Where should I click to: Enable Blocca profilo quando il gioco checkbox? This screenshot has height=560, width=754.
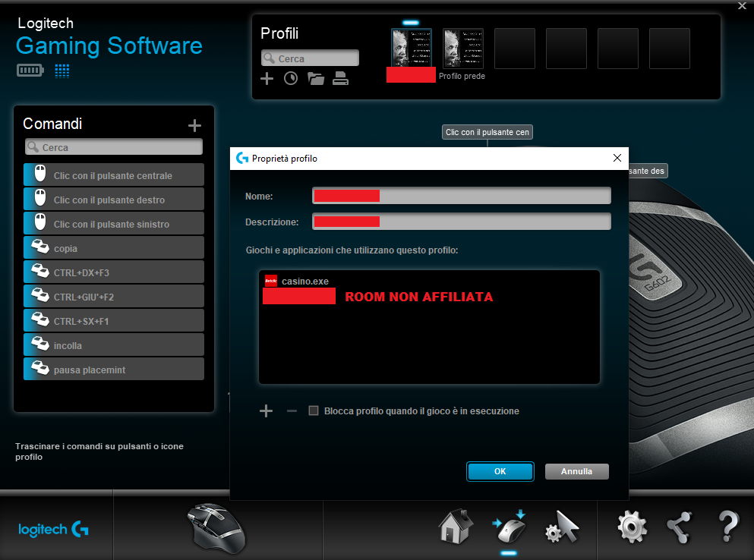coord(314,411)
